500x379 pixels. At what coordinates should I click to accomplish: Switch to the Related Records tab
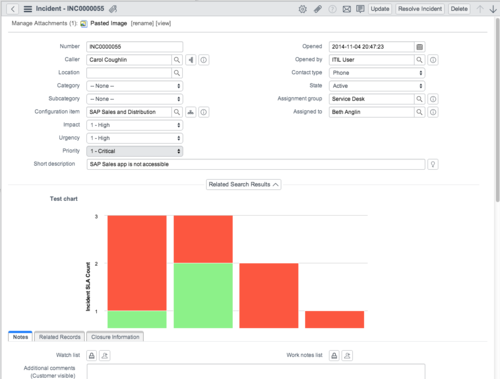pos(60,337)
